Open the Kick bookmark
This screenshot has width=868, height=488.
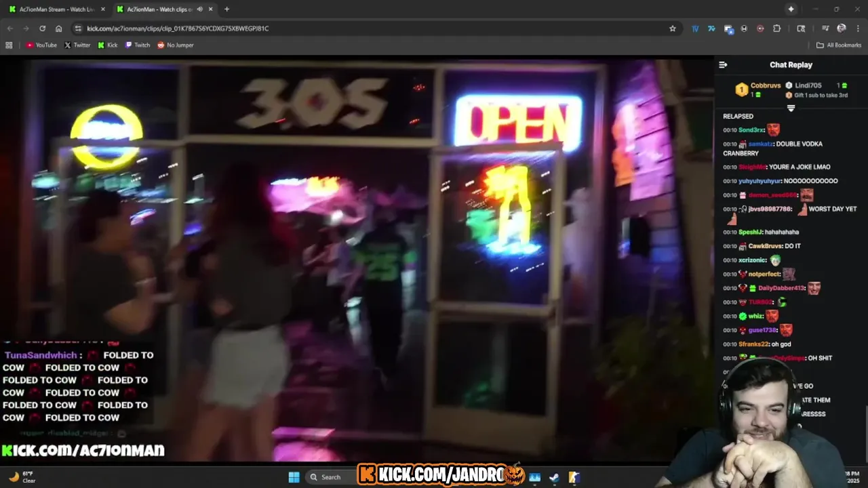click(108, 45)
